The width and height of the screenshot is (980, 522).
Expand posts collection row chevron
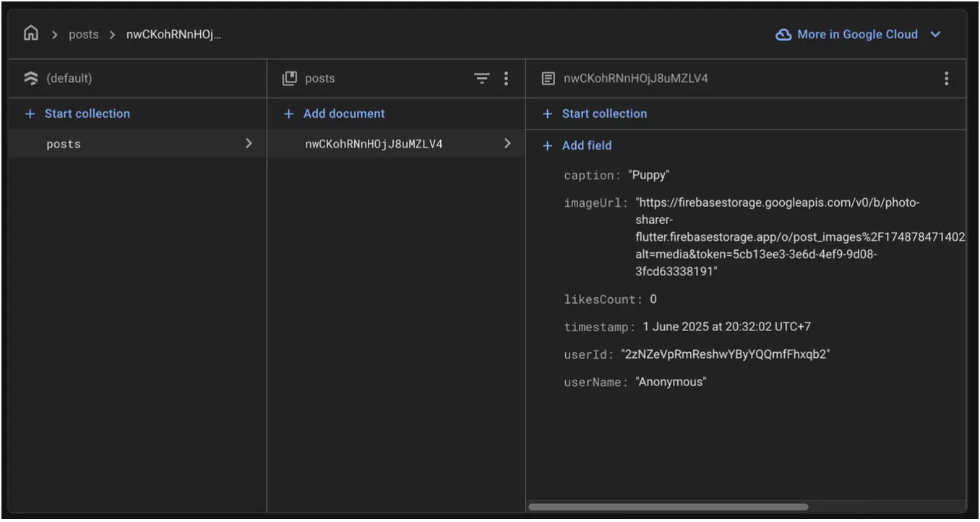coord(249,144)
